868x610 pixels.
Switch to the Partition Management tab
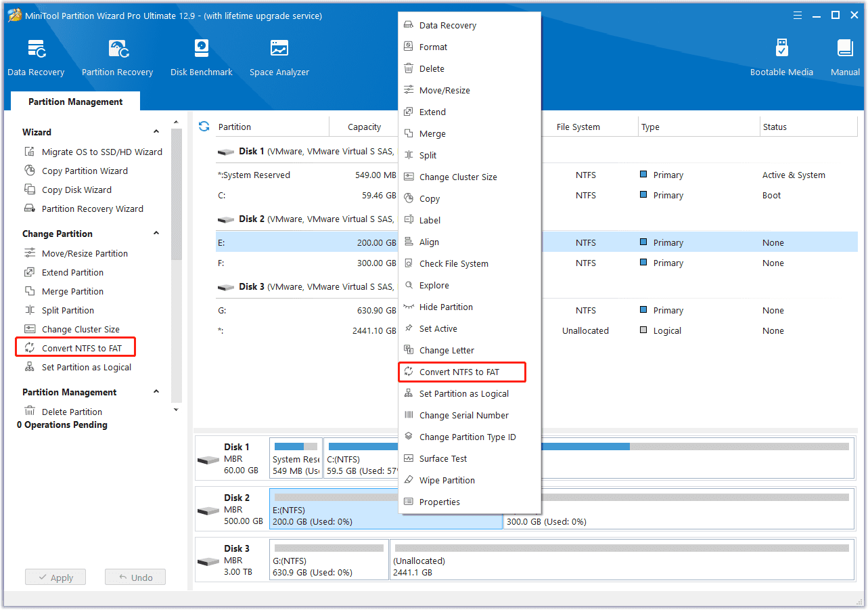pos(75,102)
